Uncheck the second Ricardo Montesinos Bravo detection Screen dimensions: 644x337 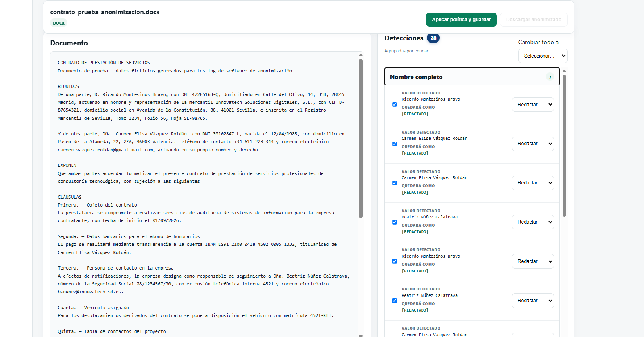tap(395, 261)
